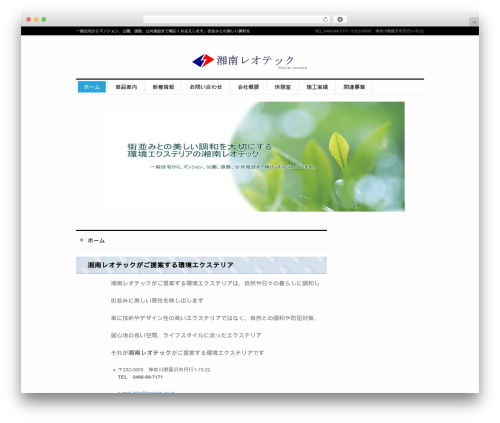Click the red and blue logo emblem
The image size is (500, 423).
click(203, 60)
